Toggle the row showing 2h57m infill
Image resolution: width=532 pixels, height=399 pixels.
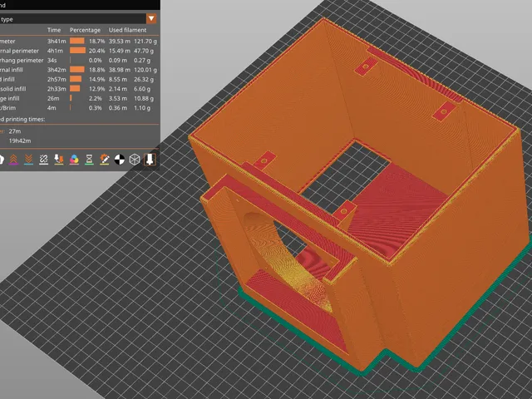[x=79, y=79]
